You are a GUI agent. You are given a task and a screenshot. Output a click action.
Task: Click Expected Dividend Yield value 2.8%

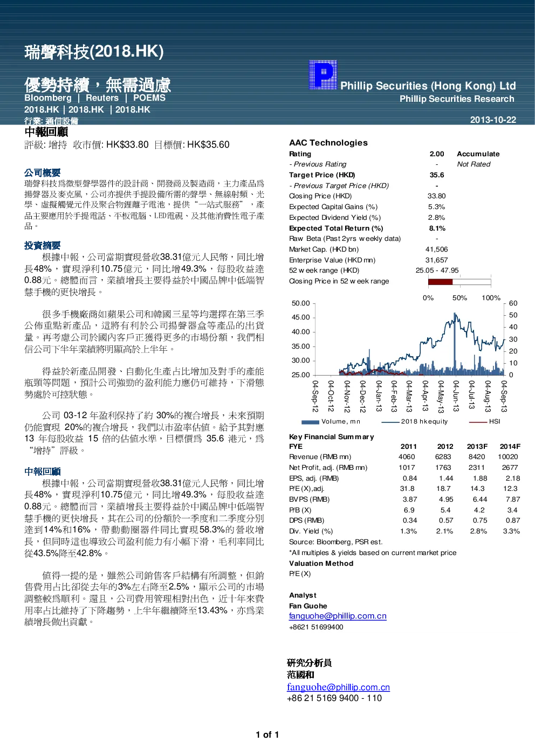click(437, 218)
